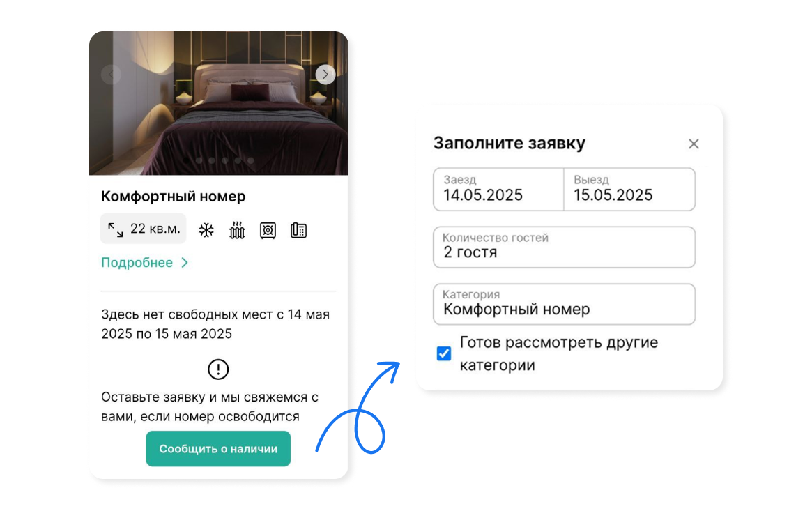
Task: Open the Категория selector field
Action: coord(564,304)
